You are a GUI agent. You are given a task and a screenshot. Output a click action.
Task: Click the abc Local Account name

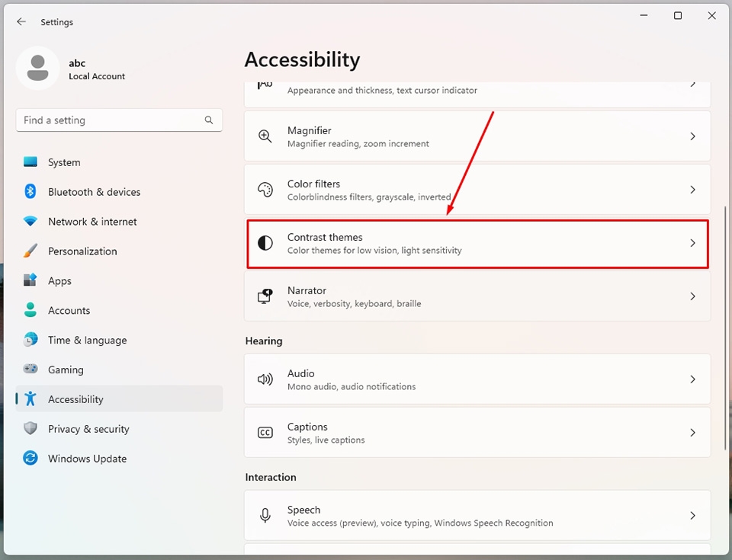click(x=97, y=69)
